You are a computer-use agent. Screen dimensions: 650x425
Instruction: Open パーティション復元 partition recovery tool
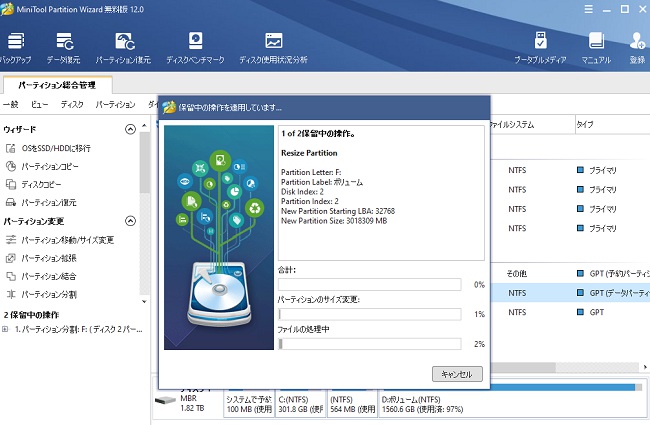click(x=124, y=48)
